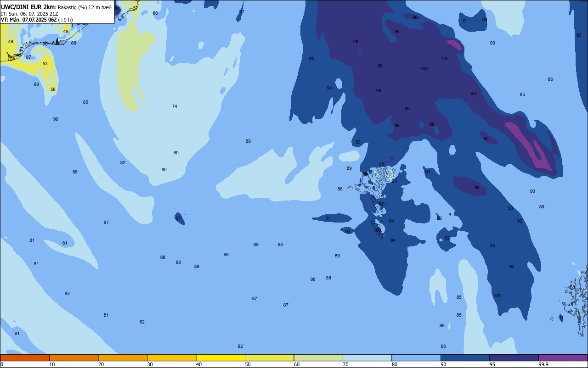This screenshot has width=588, height=368.
Task: Click the 80–90 light blue legend swatch
Action: click(416, 357)
